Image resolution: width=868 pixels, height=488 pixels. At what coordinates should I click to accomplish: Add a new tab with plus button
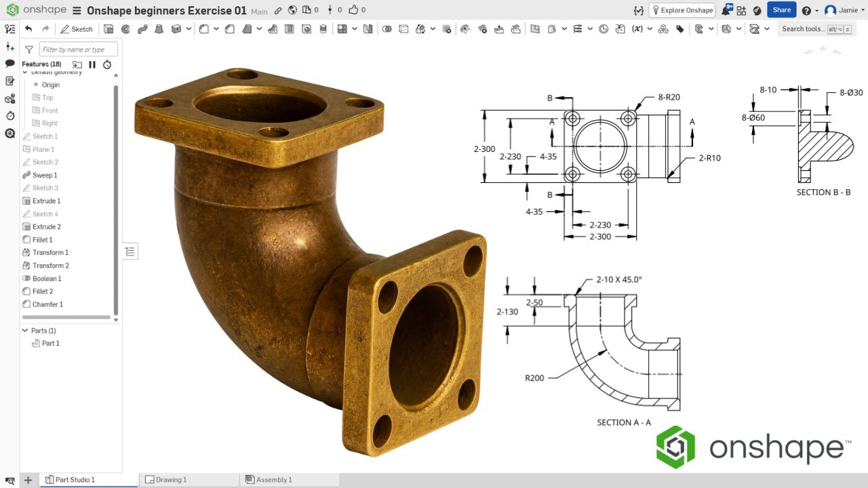(x=28, y=480)
